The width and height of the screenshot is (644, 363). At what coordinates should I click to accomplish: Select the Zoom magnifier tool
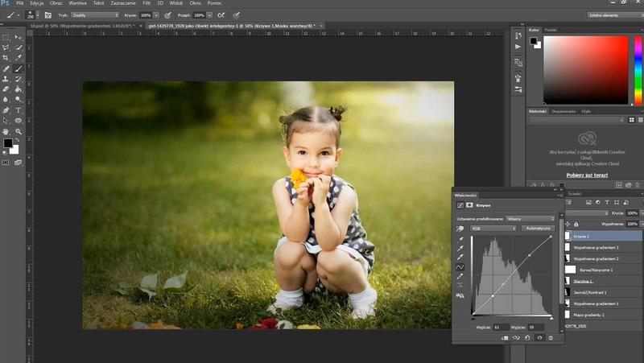19,131
